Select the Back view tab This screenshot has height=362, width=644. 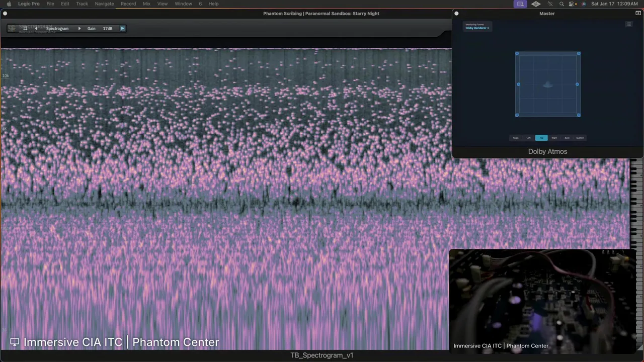tap(567, 138)
